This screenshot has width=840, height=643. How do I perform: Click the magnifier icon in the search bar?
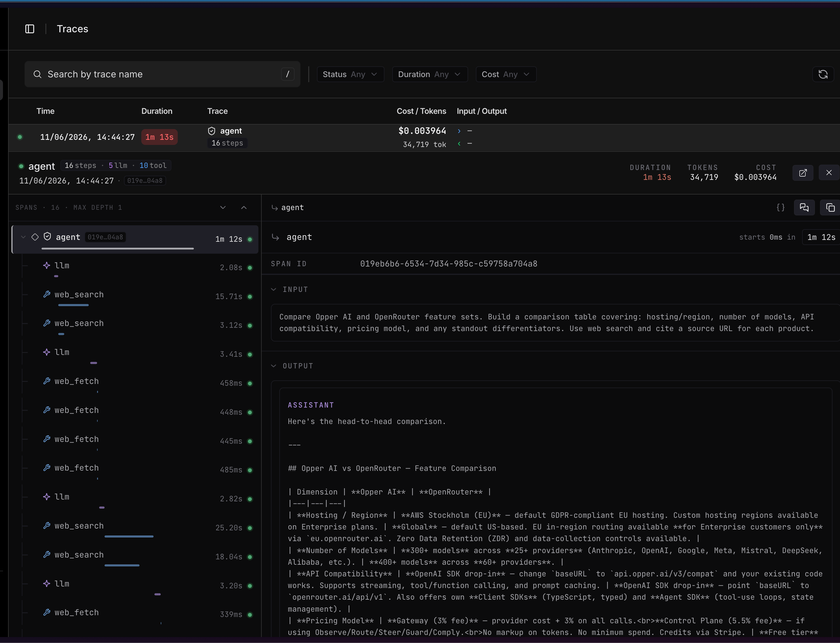pos(37,74)
